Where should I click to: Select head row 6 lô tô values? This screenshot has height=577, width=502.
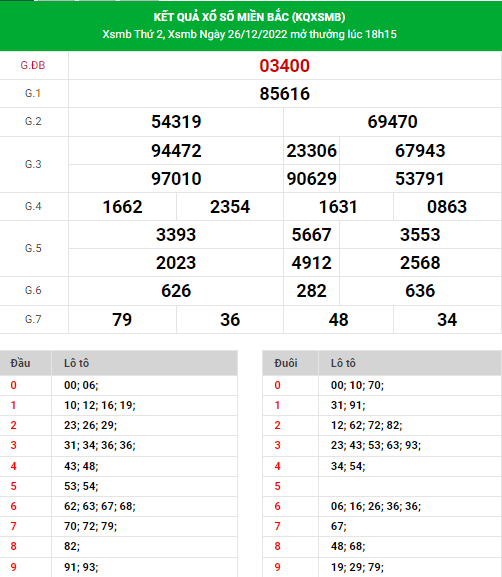click(x=100, y=506)
